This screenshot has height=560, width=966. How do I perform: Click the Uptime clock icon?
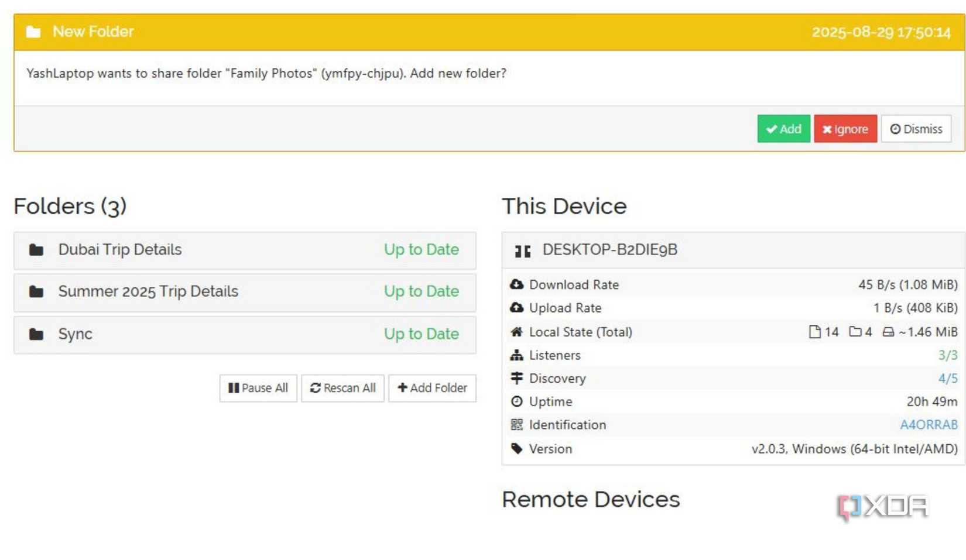pos(517,402)
